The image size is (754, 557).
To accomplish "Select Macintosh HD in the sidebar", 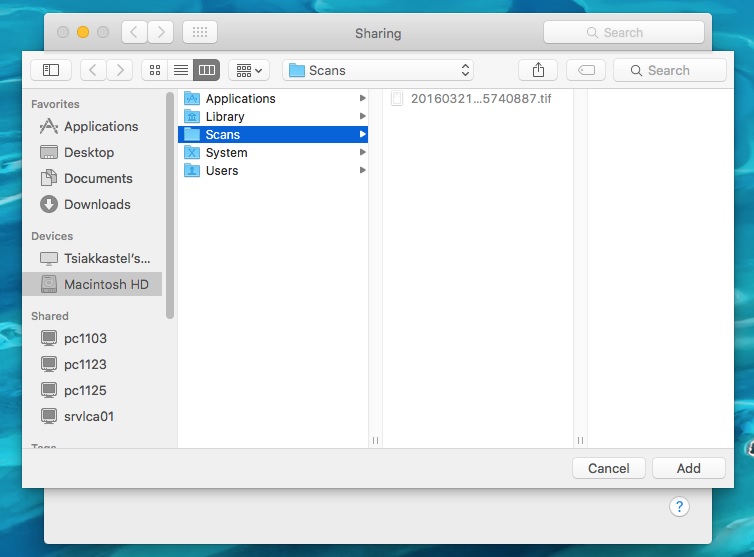I will (92, 284).
